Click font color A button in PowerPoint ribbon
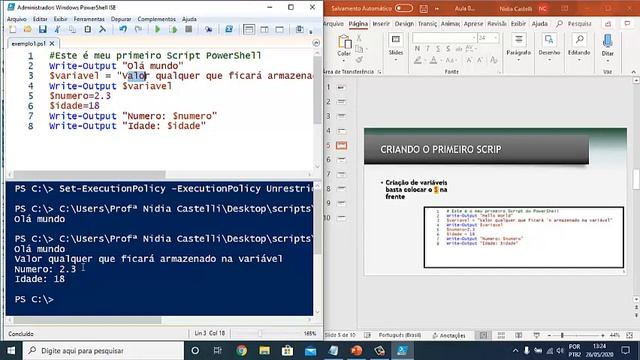 [x=433, y=60]
